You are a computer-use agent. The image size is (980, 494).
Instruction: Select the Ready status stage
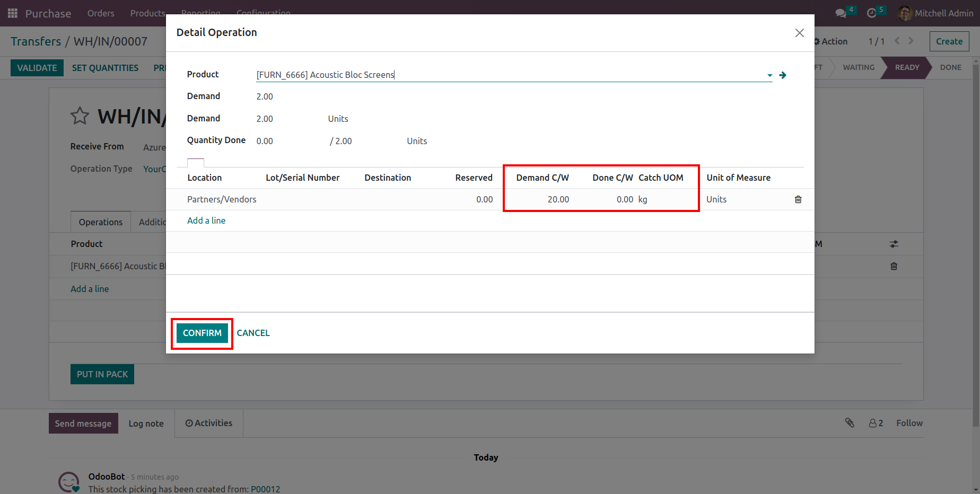click(x=907, y=67)
